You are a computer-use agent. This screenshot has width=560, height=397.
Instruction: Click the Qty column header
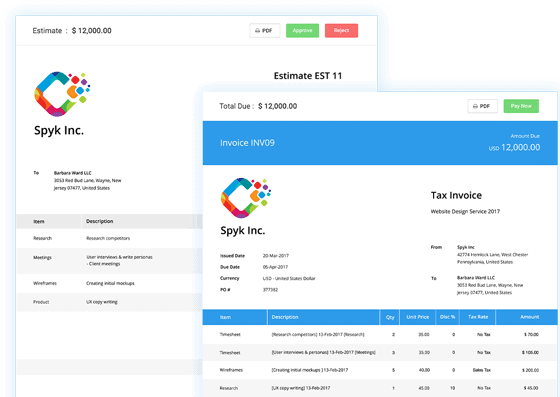tap(390, 317)
